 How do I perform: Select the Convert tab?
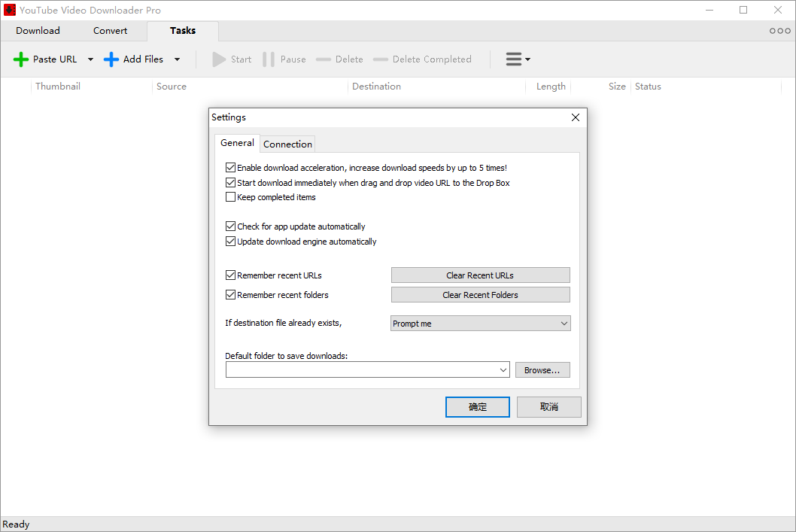(x=110, y=30)
